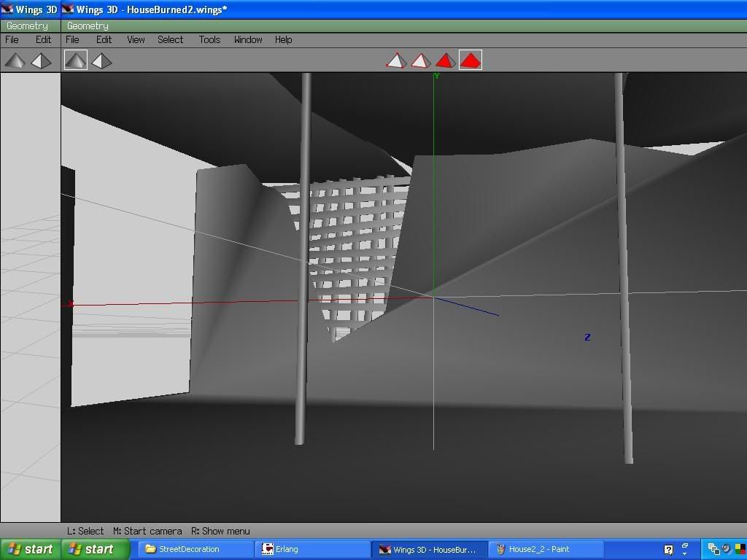
Task: Expand the Tools dropdown menu
Action: tap(209, 39)
